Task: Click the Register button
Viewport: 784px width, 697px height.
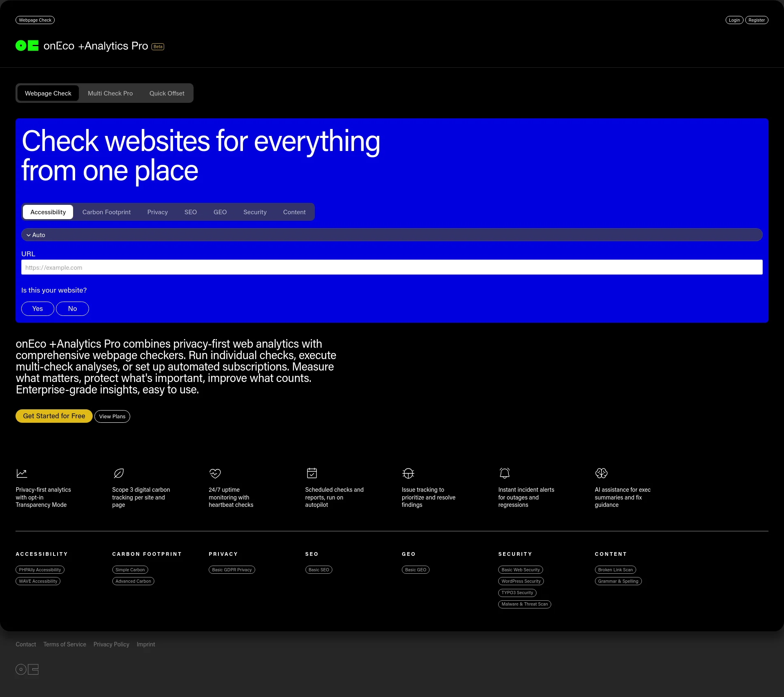Action: pyautogui.click(x=757, y=20)
